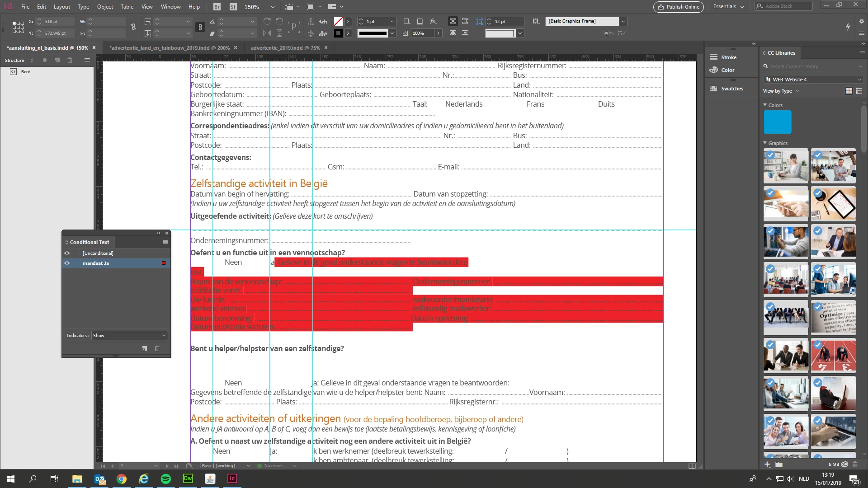
Task: Click the constrain proportions chain icon
Action: click(x=133, y=27)
